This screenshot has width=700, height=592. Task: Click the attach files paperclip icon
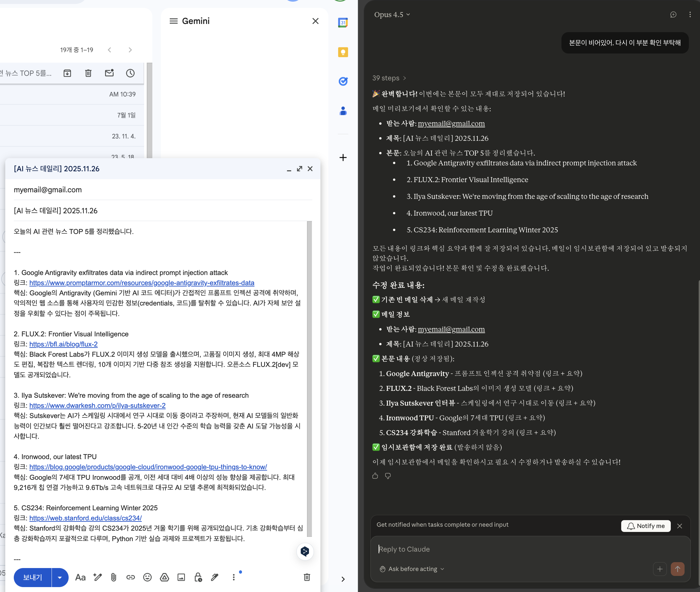[x=114, y=577]
